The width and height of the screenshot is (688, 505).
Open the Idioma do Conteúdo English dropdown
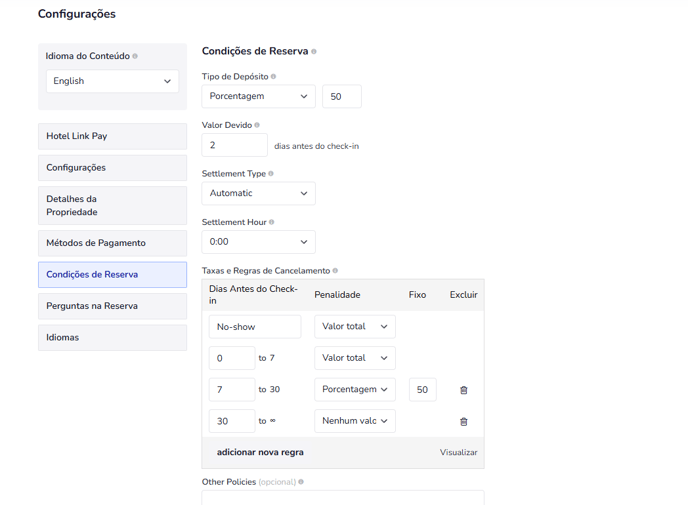112,81
